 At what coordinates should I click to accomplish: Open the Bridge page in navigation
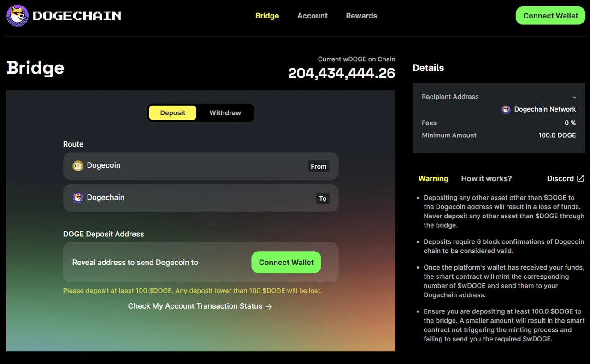[267, 16]
